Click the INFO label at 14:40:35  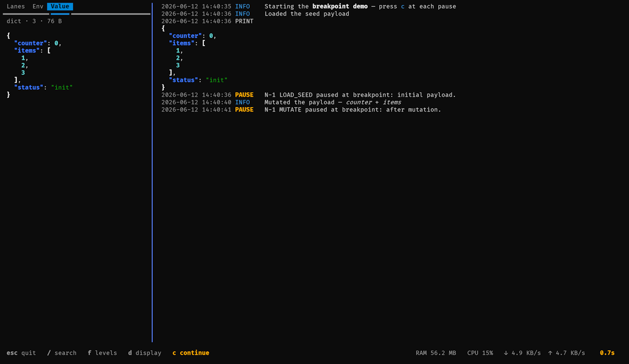click(242, 6)
